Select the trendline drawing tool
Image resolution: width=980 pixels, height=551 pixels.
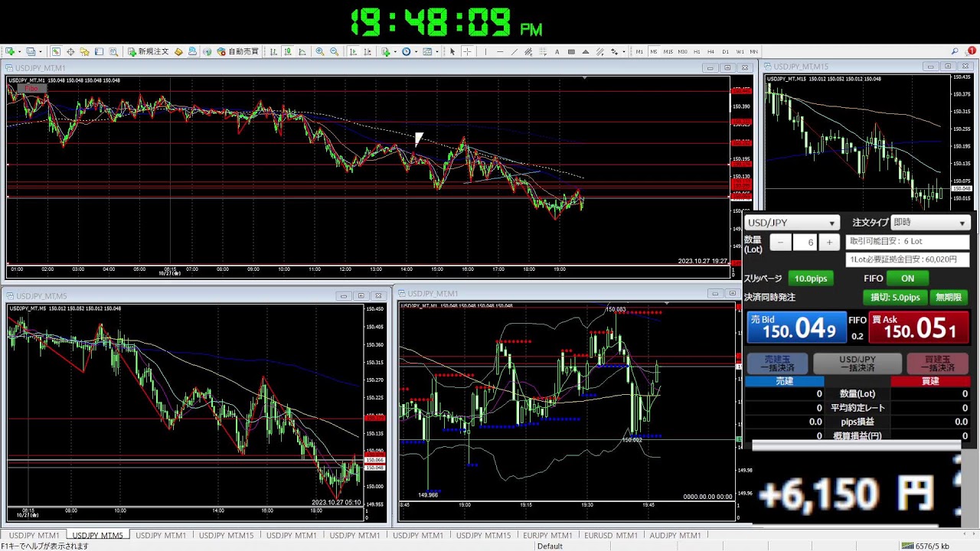coord(514,52)
